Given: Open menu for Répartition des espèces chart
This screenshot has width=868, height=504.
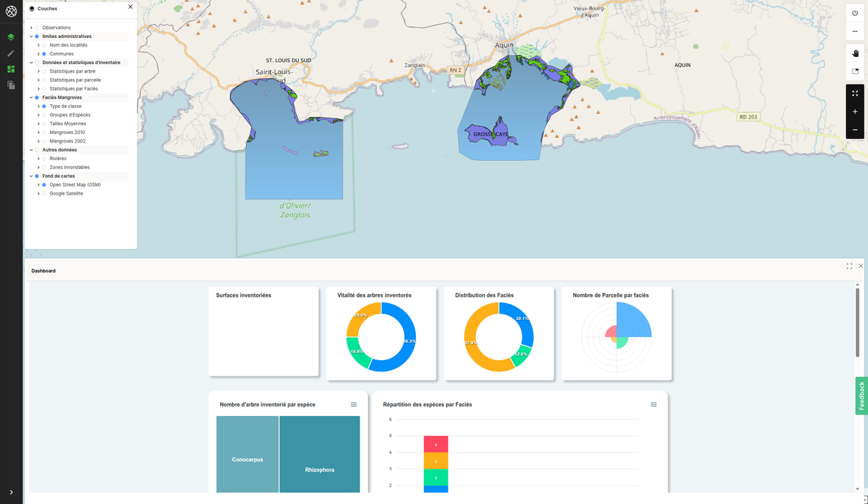Looking at the screenshot, I should [653, 405].
